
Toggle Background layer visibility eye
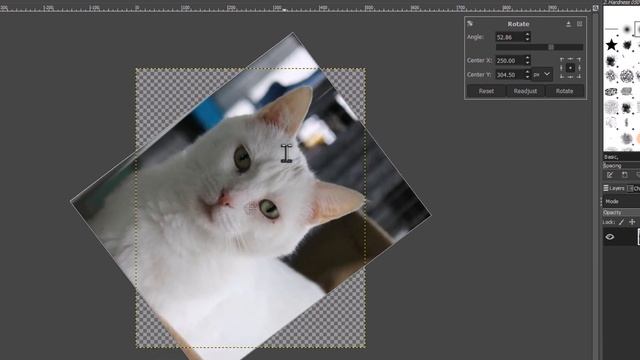tap(610, 237)
